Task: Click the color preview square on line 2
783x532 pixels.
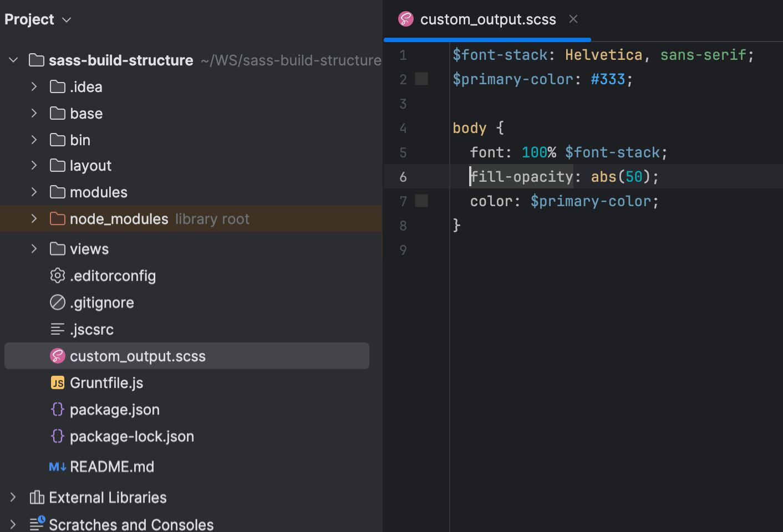Action: 421,79
